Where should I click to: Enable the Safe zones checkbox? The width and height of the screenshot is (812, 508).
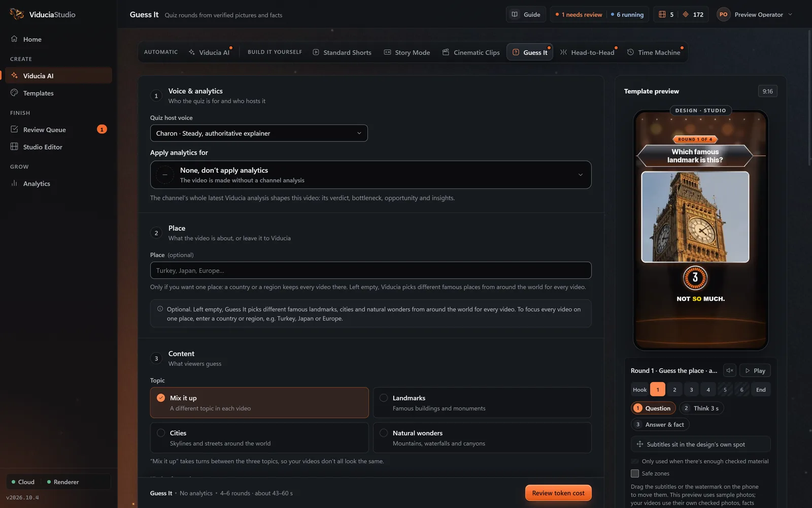tap(635, 473)
